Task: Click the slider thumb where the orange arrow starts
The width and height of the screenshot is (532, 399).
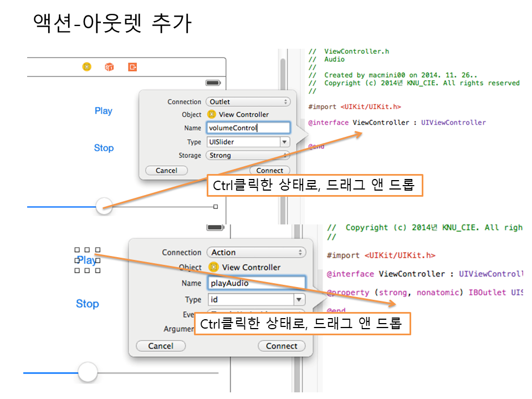Action: [104, 207]
